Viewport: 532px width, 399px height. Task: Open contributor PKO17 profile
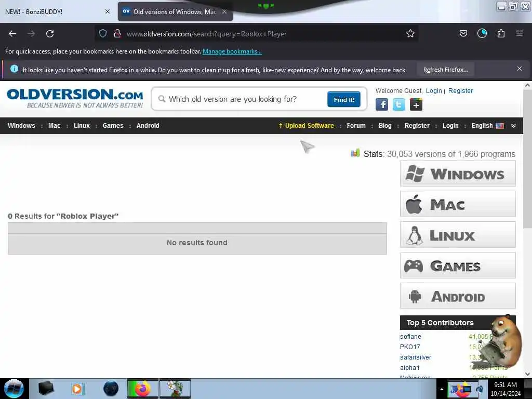pos(410,347)
